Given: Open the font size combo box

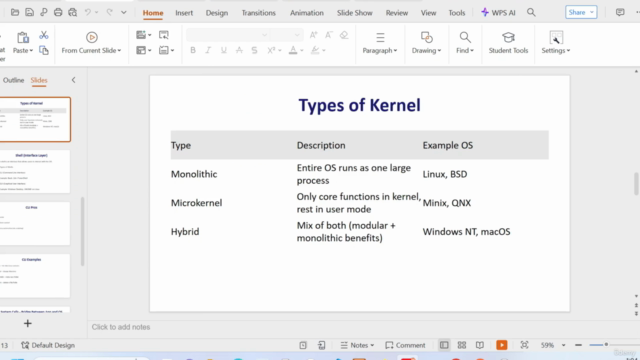Looking at the screenshot, I should pyautogui.click(x=287, y=35).
